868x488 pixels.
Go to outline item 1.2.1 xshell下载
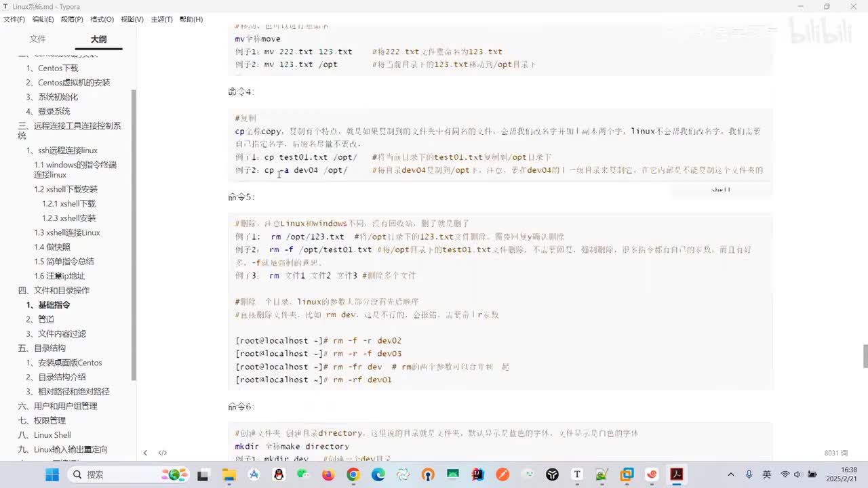pyautogui.click(x=68, y=203)
